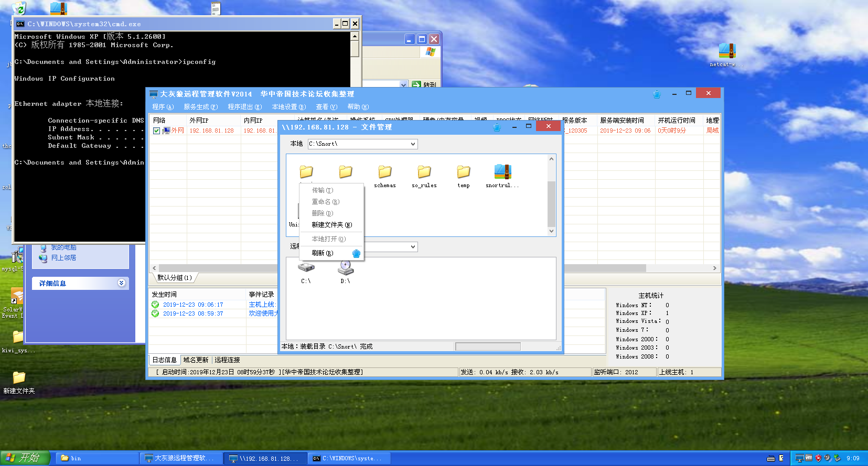Switch to the \\192.168.81.128 taskbar button
The image size is (868, 466).
(x=265, y=458)
